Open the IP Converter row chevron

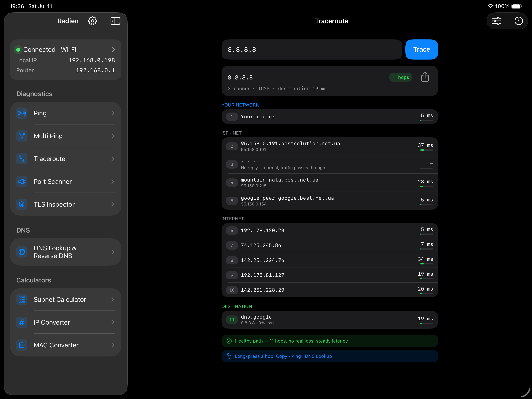tap(113, 322)
